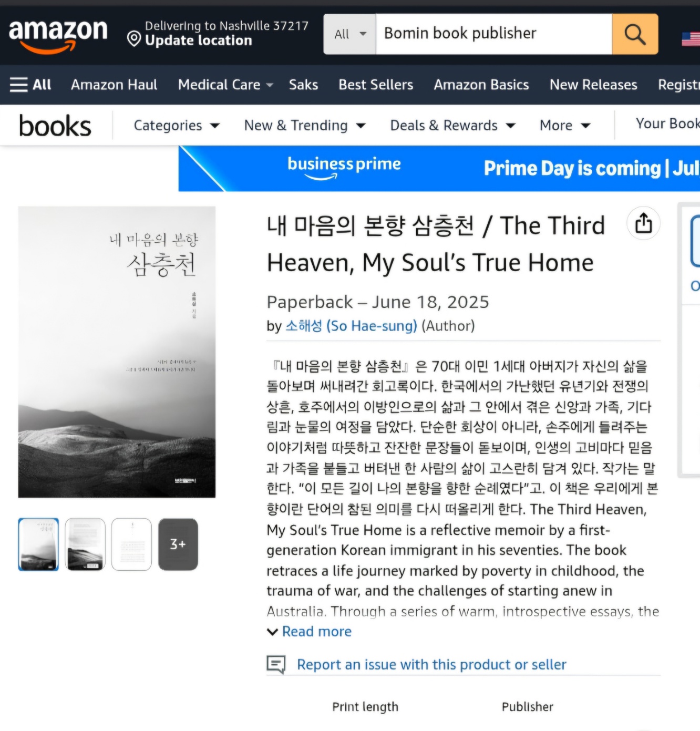The image size is (700, 731).
Task: Select the second book image thumbnail
Action: pyautogui.click(x=85, y=544)
